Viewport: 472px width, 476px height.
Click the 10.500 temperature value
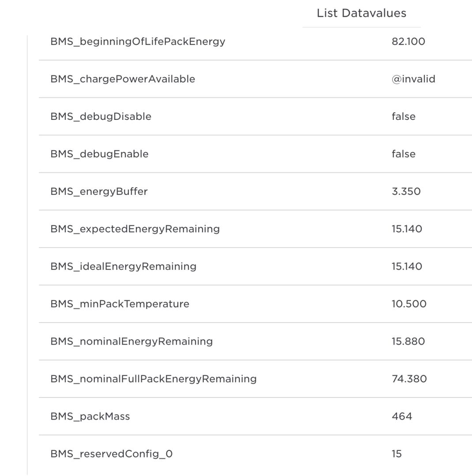click(x=409, y=304)
